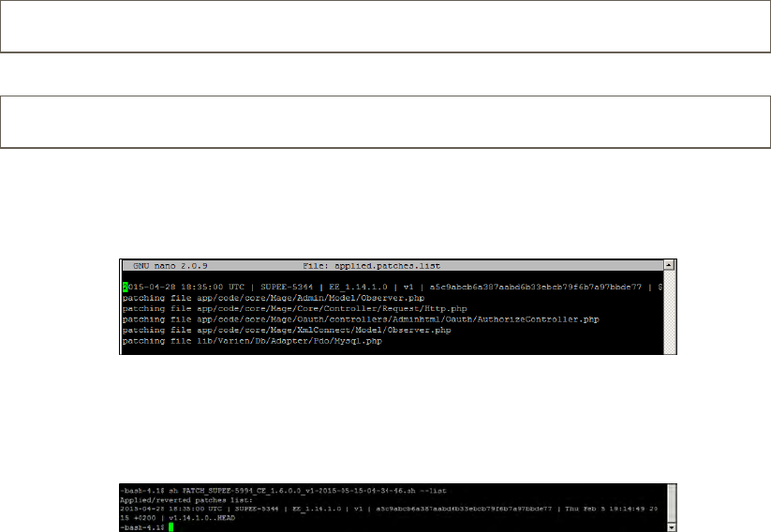Viewport: 771px width, 532px height.
Task: Click the green cursor at line start in nano
Action: pos(126,287)
